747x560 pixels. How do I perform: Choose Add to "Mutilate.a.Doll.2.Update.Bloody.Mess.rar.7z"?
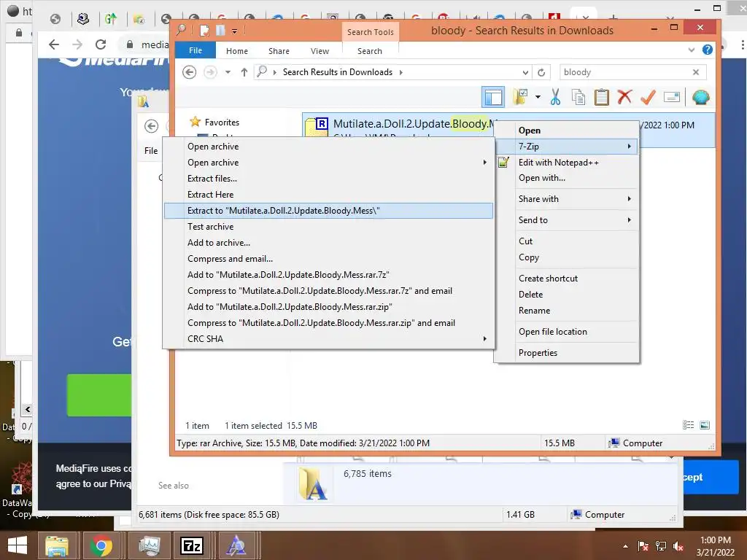[328, 275]
